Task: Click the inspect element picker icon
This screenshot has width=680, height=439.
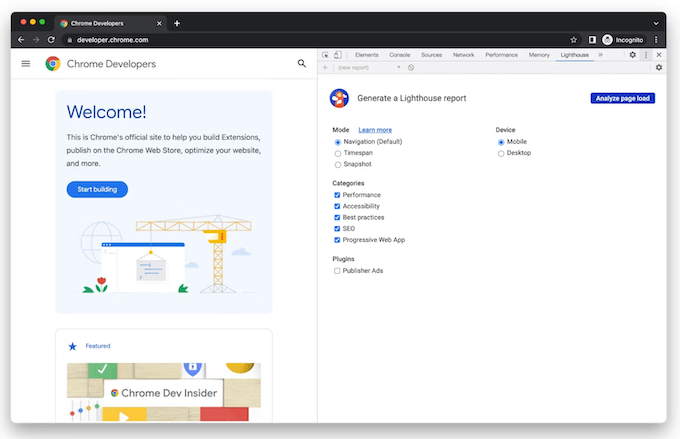Action: tap(326, 55)
